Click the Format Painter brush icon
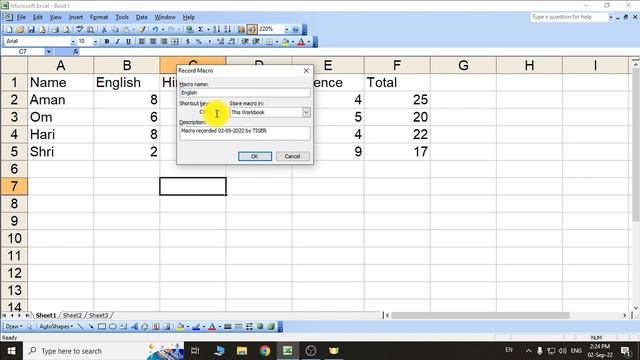This screenshot has height=360, width=640. [142, 29]
